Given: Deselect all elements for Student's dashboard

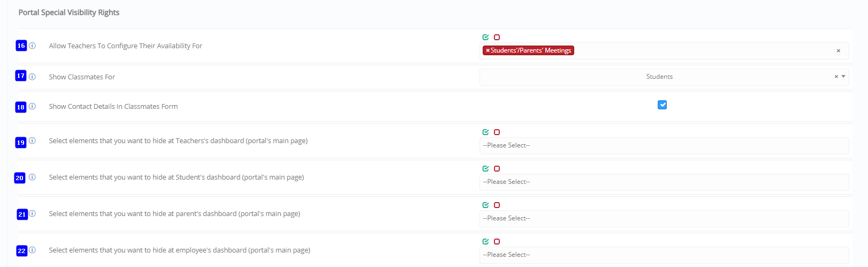Looking at the screenshot, I should pos(497,168).
